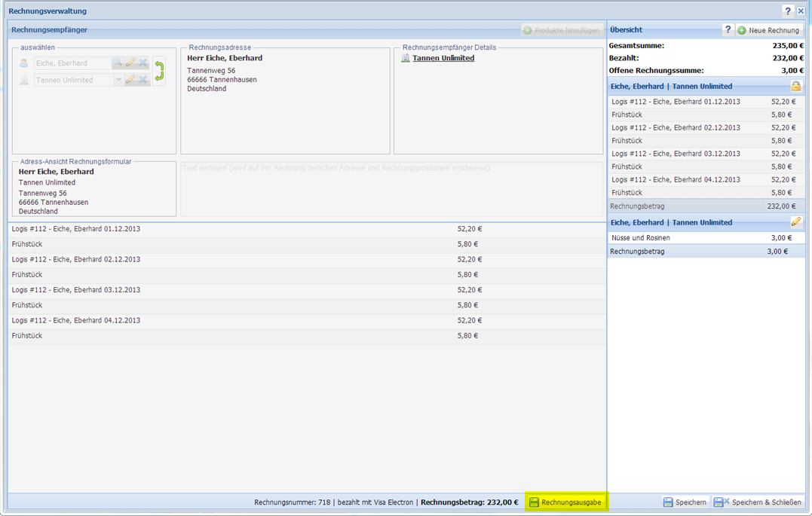Expand the Tannen Unlimited company dropdown
The image size is (812, 516).
118,80
